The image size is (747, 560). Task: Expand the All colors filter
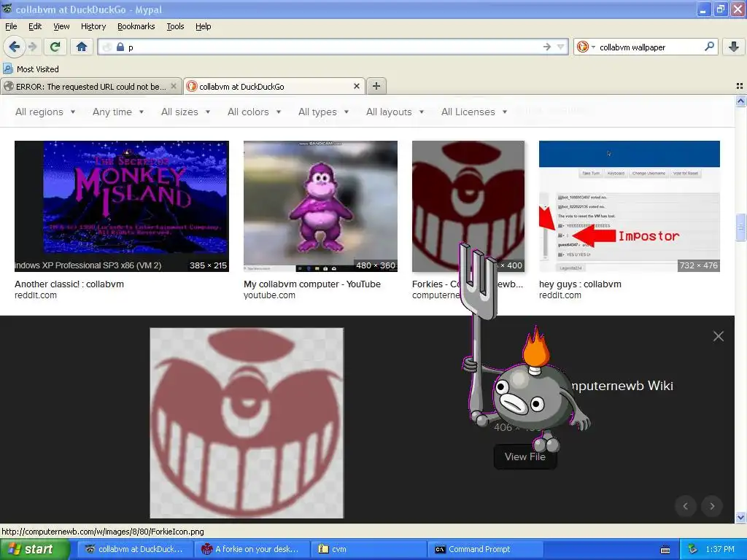point(255,112)
